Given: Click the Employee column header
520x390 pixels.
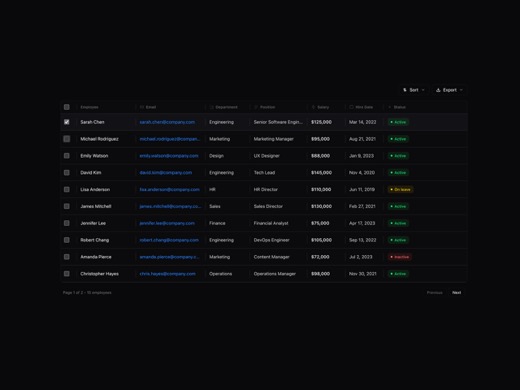Looking at the screenshot, I should click(89, 107).
